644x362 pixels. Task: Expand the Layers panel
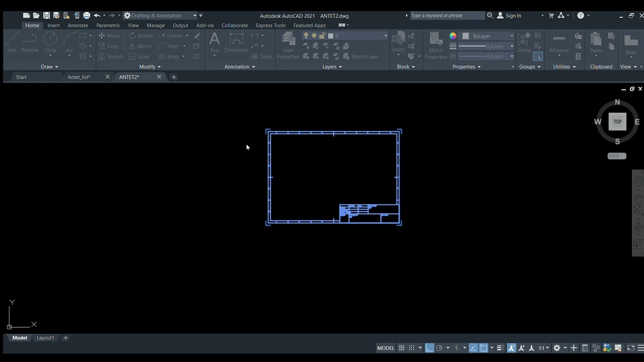(332, 67)
